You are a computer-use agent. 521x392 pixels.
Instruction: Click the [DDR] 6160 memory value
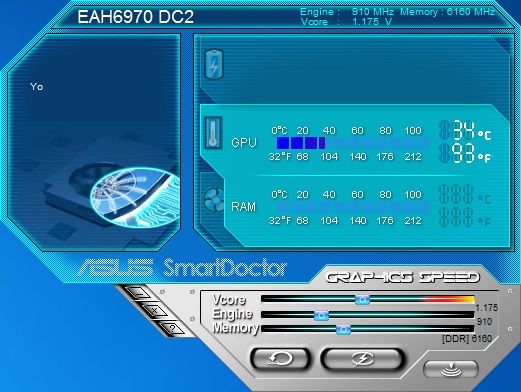tap(467, 339)
